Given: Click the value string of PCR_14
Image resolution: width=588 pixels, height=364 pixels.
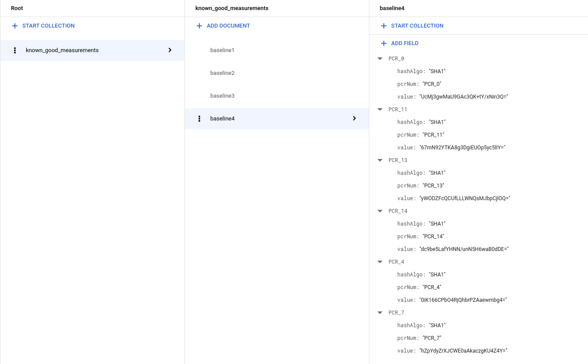Looking at the screenshot, I should pyautogui.click(x=464, y=249).
